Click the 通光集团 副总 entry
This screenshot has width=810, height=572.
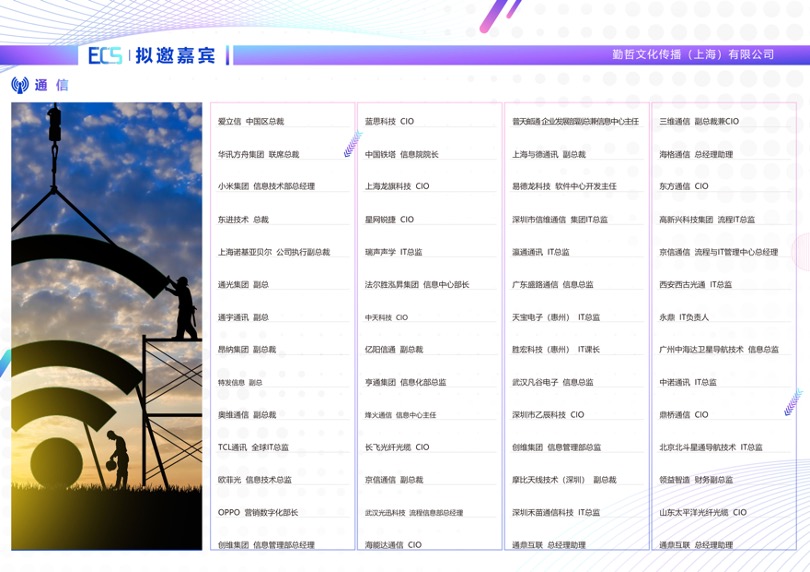(x=243, y=284)
